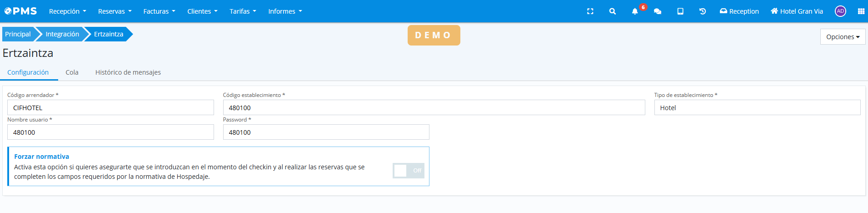Image resolution: width=868 pixels, height=213 pixels.
Task: Switch to the Cola tab
Action: [72, 72]
